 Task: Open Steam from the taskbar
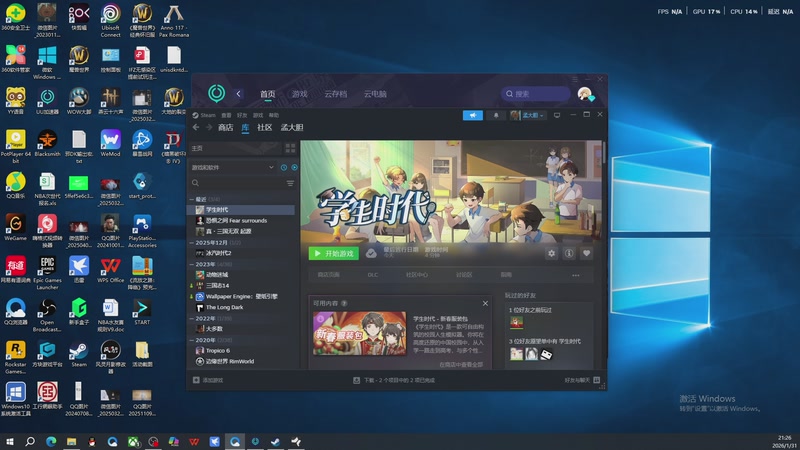coord(276,441)
